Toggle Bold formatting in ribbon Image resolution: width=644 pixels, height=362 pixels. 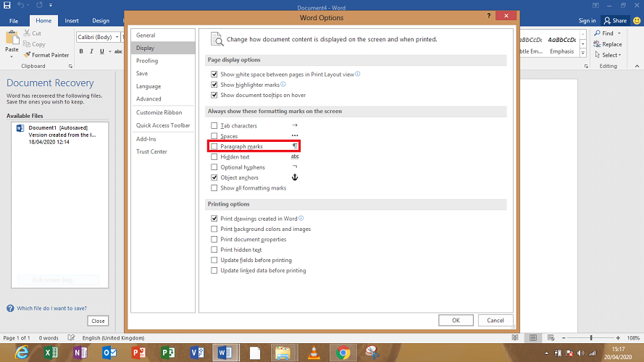point(81,51)
